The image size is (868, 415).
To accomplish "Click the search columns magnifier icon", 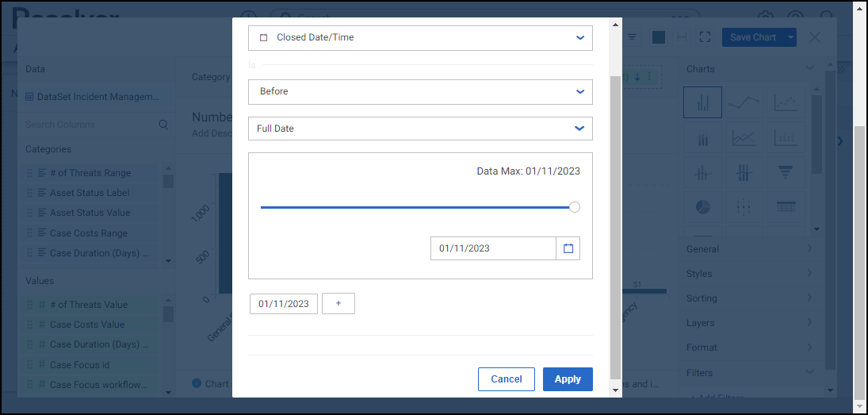I will 163,125.
